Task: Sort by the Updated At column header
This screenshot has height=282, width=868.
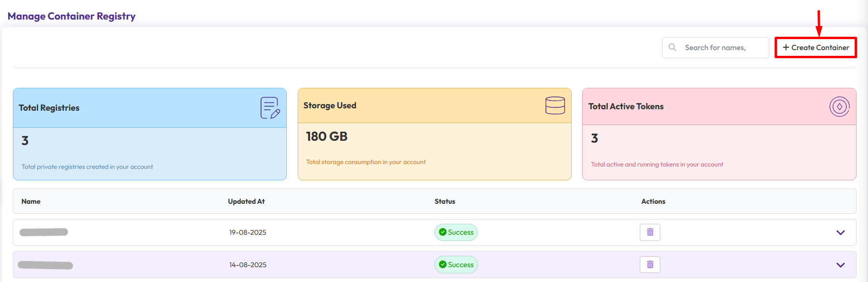Action: tap(246, 201)
